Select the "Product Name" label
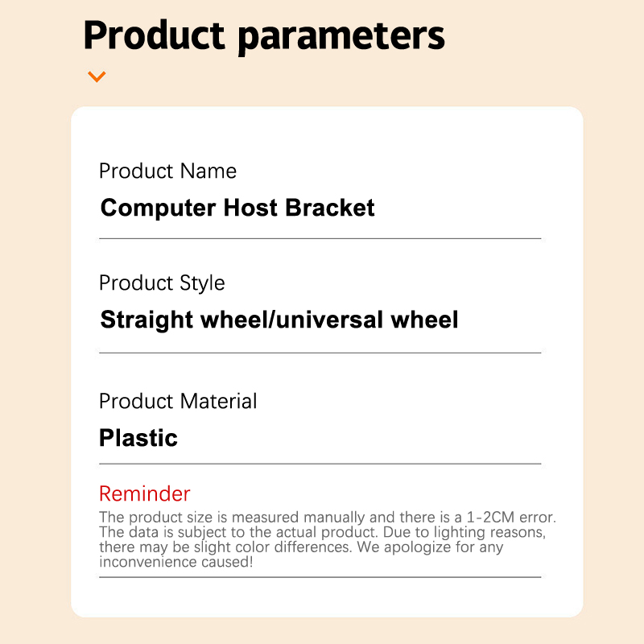This screenshot has width=644, height=644. click(x=167, y=171)
